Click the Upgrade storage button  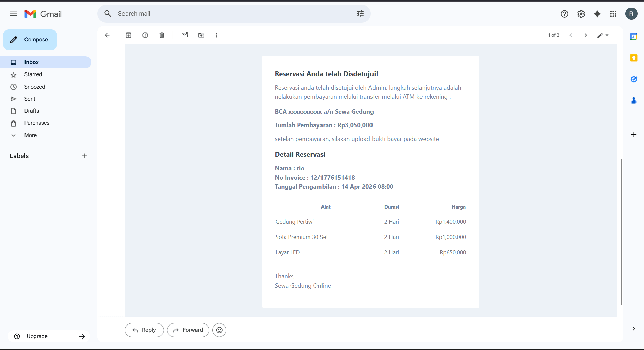[x=49, y=336]
